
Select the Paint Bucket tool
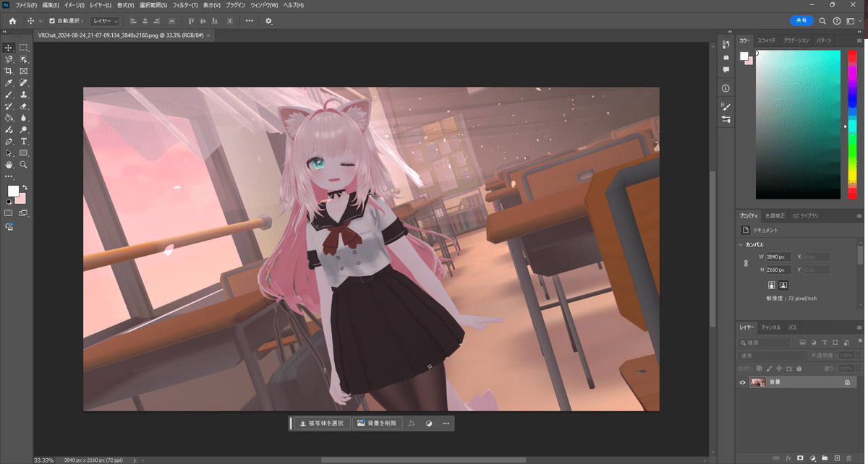(x=9, y=118)
